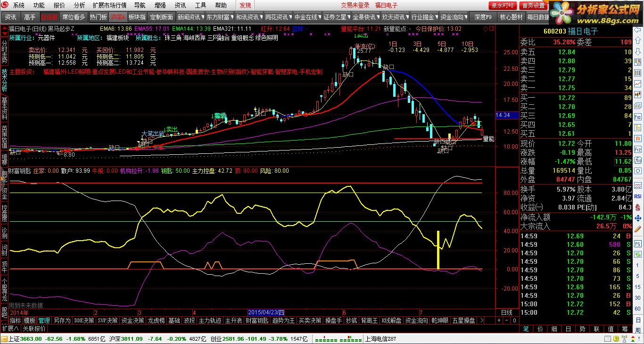Image resolution: width=644 pixels, height=344 pixels.
Task: Open the 扩展市场行情 menu
Action: coord(109,5)
